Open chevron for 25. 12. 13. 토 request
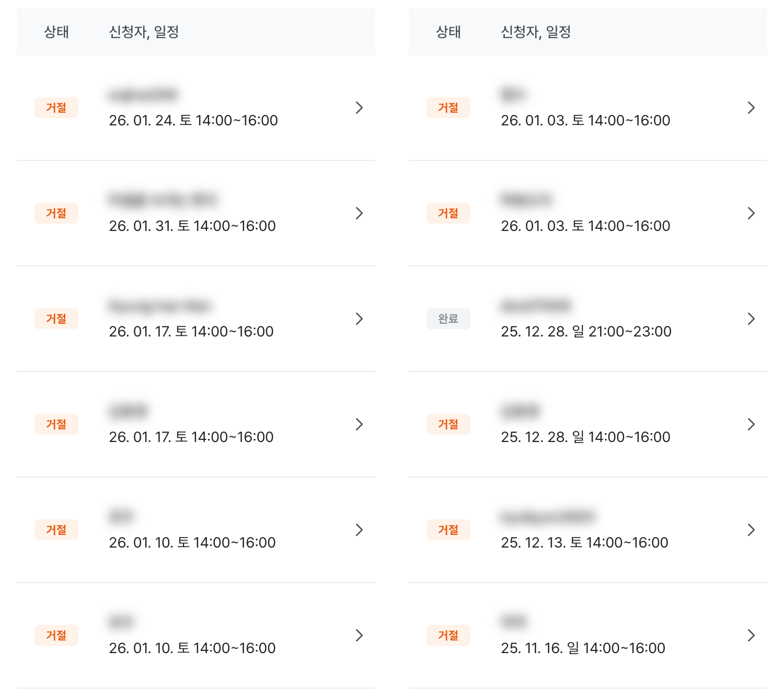The image size is (784, 697). [x=751, y=530]
